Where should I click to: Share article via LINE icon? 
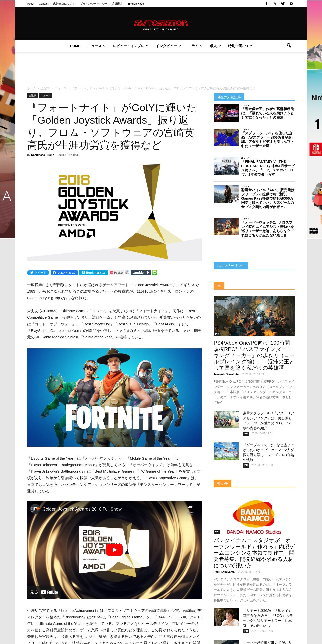pos(155,273)
